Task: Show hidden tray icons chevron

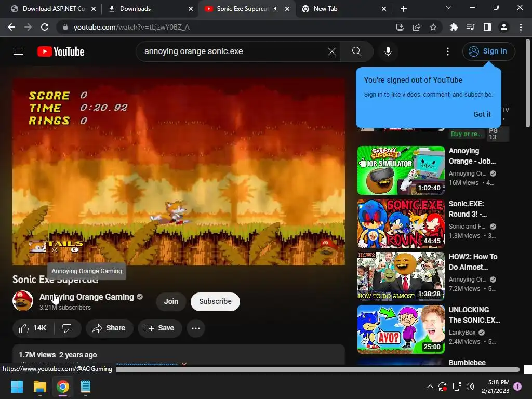Action: pyautogui.click(x=430, y=387)
